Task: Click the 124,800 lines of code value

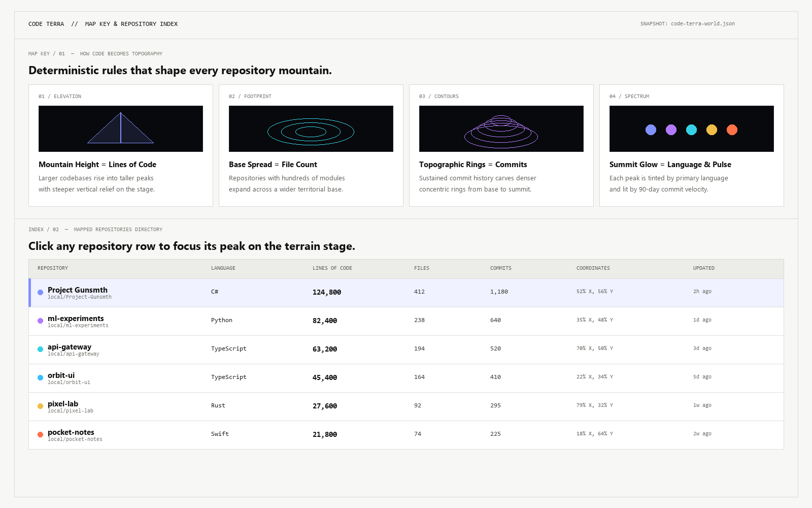Action: 327,293
